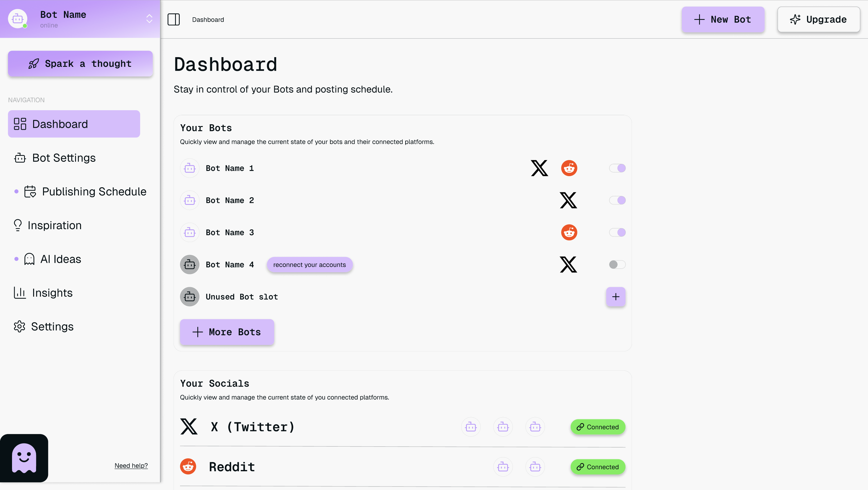This screenshot has width=868, height=490.
Task: Click the Need help? link
Action: tap(131, 465)
